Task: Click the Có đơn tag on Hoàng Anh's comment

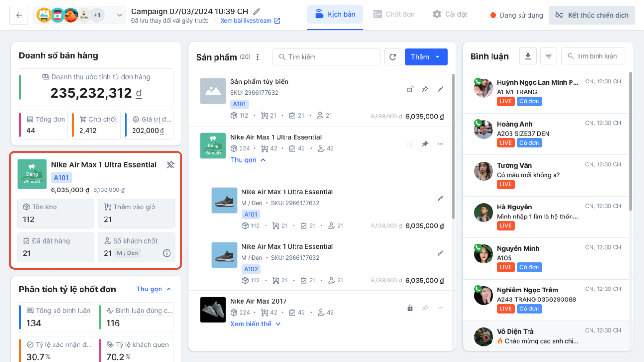Action: pyautogui.click(x=529, y=143)
